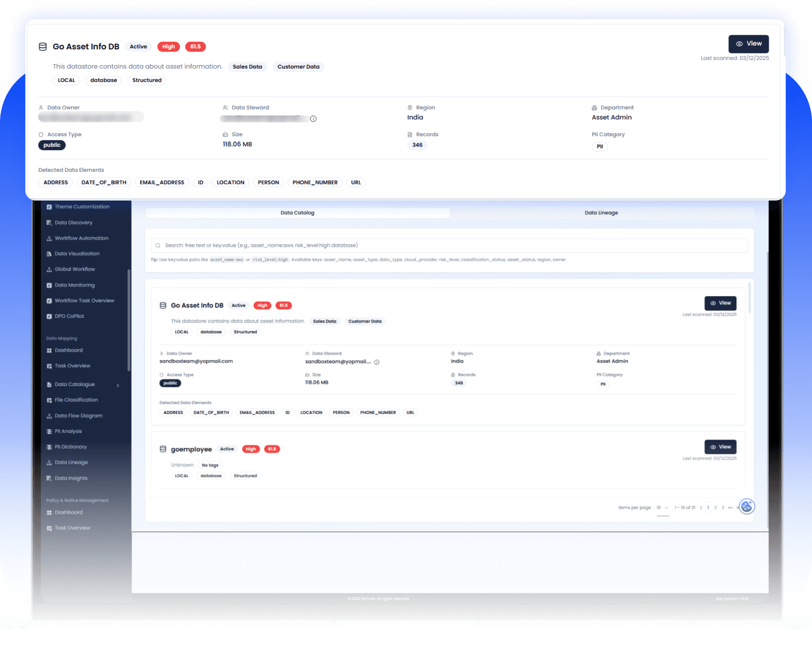Viewport: 812px width, 657px height.
Task: Open DPO CoPilot via its sidebar icon
Action: pyautogui.click(x=49, y=317)
